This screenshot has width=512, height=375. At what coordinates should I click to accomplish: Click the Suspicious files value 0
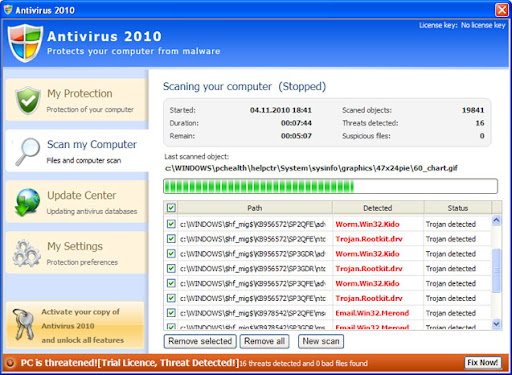pos(482,136)
